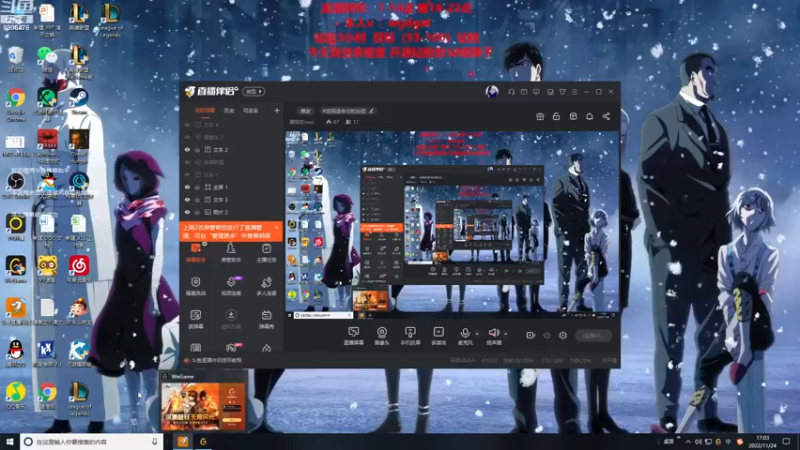Open the 多人连麦 tool
The height and width of the screenshot is (450, 800).
coord(266,286)
